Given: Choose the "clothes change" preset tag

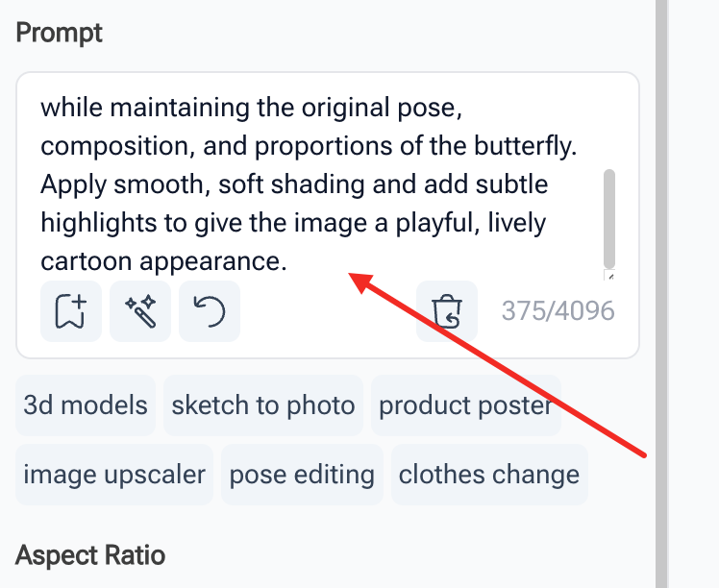Looking at the screenshot, I should pyautogui.click(x=489, y=475).
